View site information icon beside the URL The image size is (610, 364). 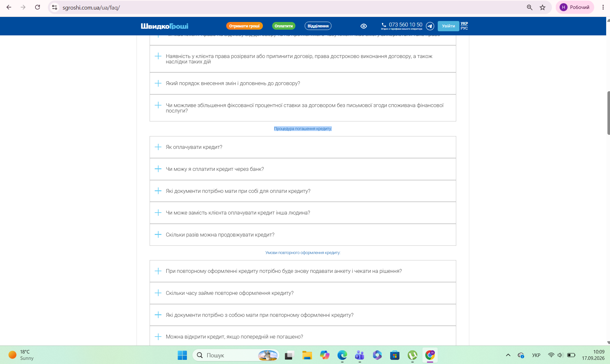pos(55,7)
